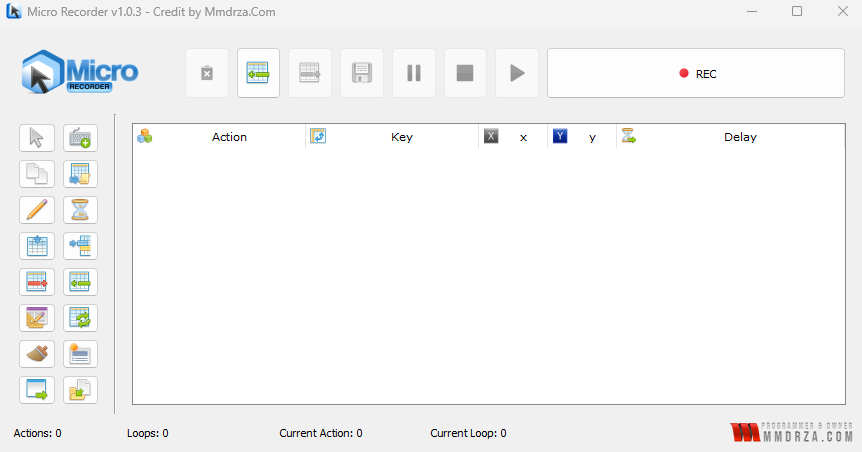Click the Action column header
This screenshot has width=862, height=452.
pos(219,137)
